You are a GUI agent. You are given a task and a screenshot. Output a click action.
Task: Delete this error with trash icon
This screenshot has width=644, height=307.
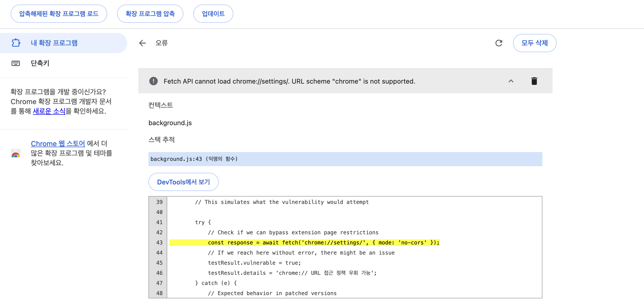coord(534,81)
